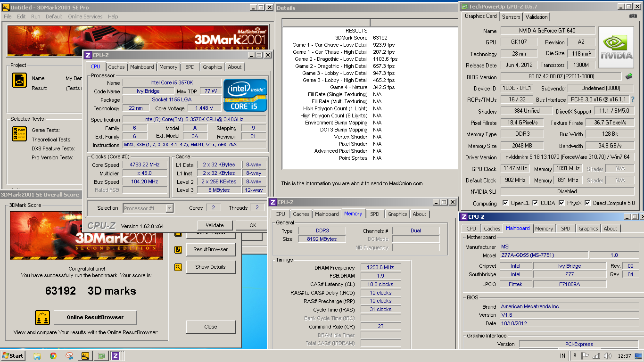This screenshot has height=362, width=644.
Task: Click the Show Details button
Action: click(x=210, y=267)
